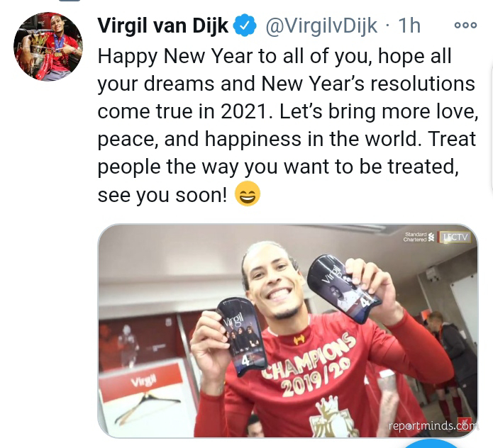493x448 pixels.
Task: Click the reportminds.com watermark
Action: (x=433, y=426)
